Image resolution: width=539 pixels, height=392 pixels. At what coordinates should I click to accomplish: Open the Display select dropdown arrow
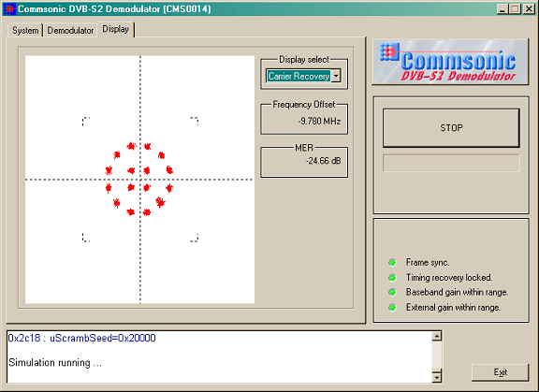(x=336, y=76)
